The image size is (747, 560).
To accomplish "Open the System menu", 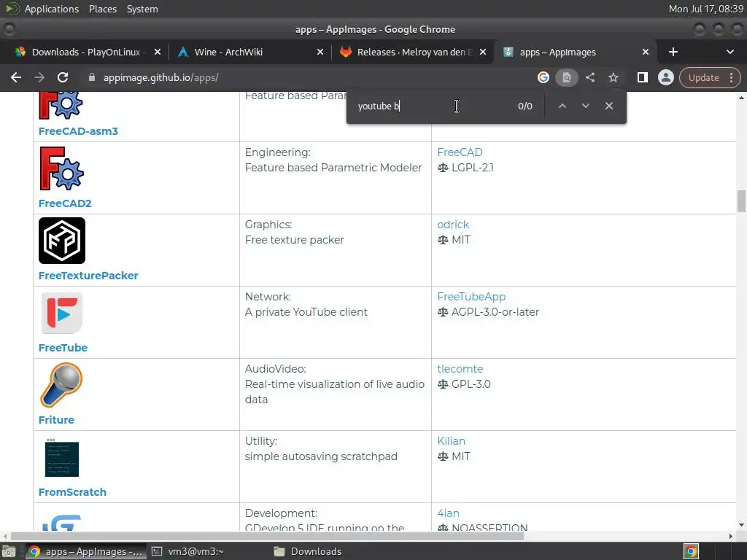I will pos(142,9).
